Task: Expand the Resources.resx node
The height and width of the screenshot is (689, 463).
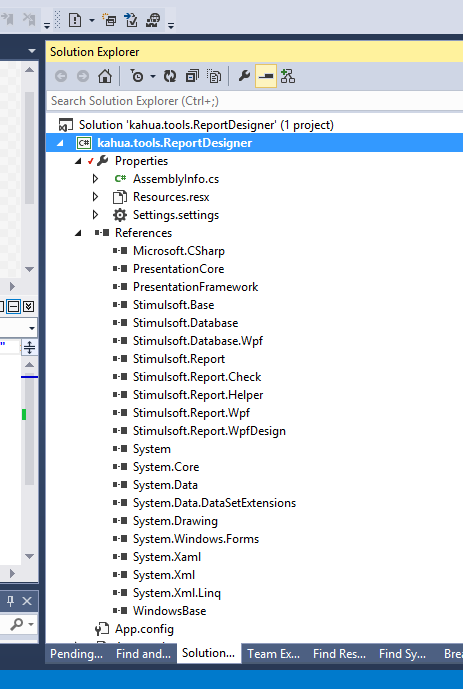Action: click(95, 197)
